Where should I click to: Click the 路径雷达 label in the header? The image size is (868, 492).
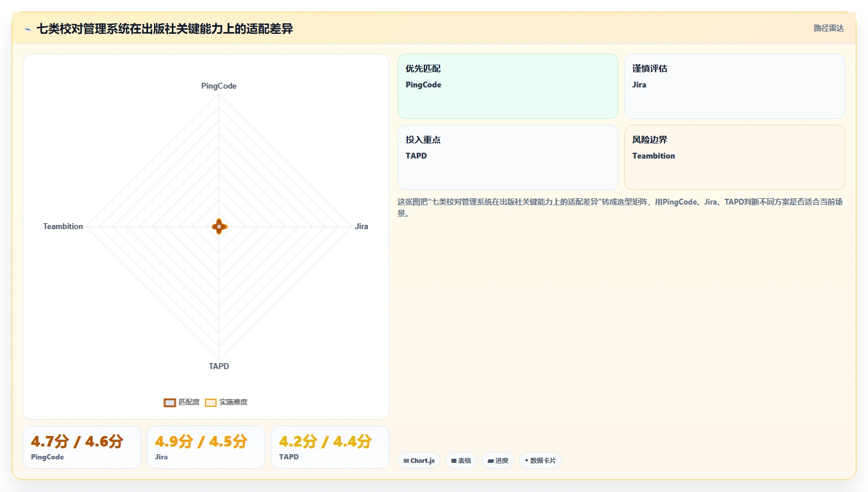pos(828,28)
